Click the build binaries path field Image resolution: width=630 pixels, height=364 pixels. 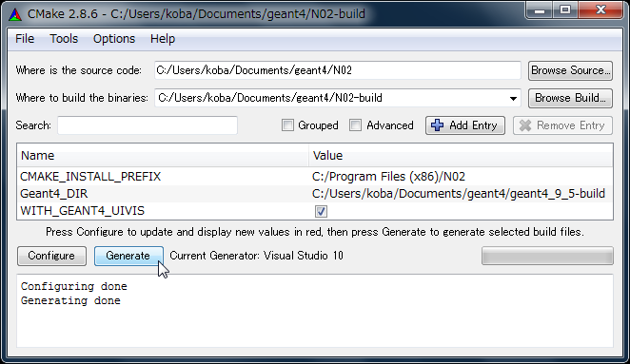click(x=338, y=98)
